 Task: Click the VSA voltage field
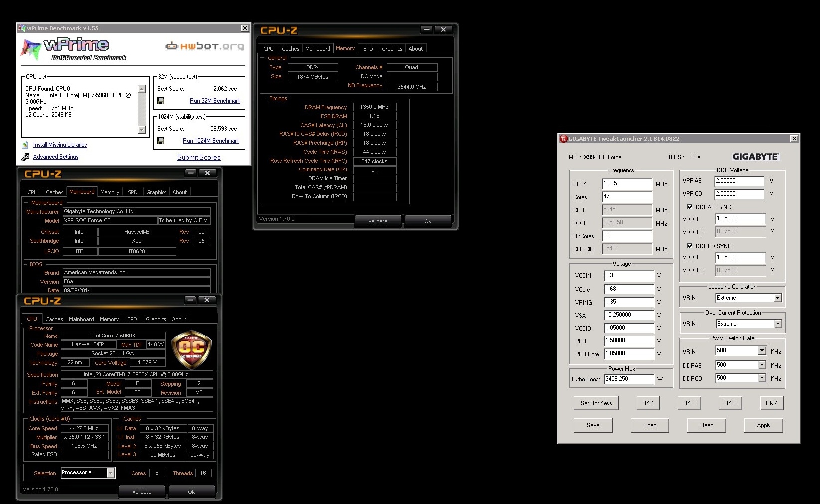coord(629,315)
